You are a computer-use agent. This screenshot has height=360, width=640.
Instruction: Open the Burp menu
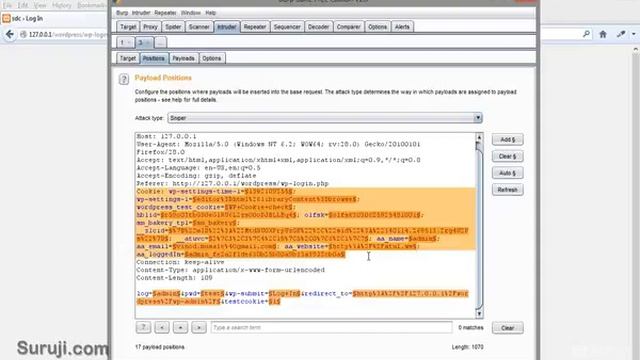pyautogui.click(x=122, y=13)
